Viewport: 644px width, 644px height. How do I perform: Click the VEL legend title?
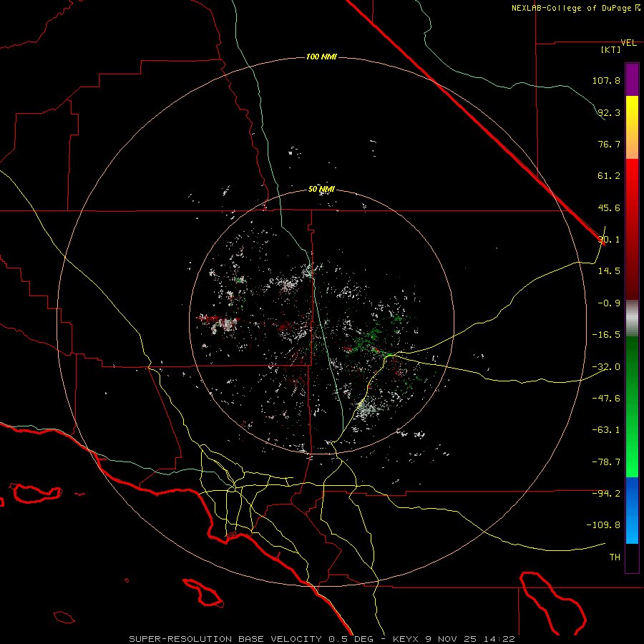click(629, 43)
